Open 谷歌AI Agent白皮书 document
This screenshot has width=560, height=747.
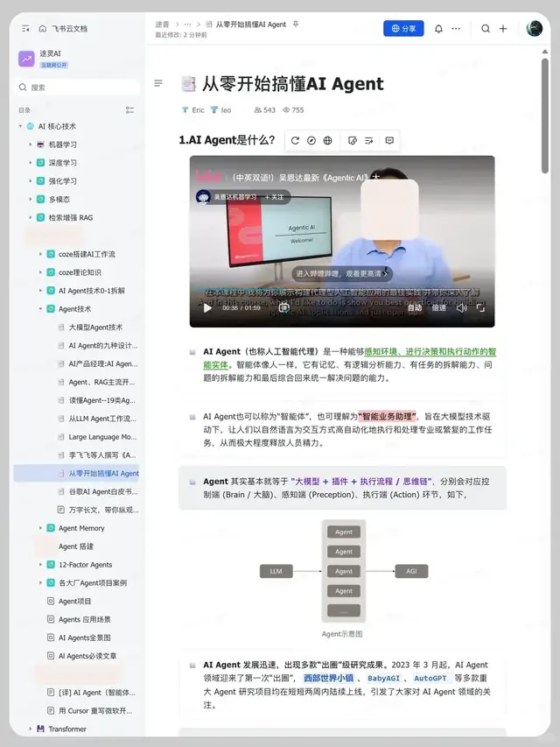click(103, 491)
